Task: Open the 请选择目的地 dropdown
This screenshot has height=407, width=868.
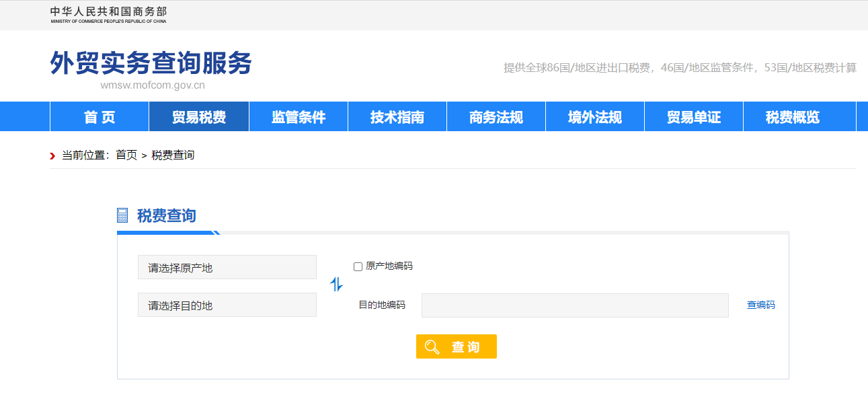Action: (227, 305)
